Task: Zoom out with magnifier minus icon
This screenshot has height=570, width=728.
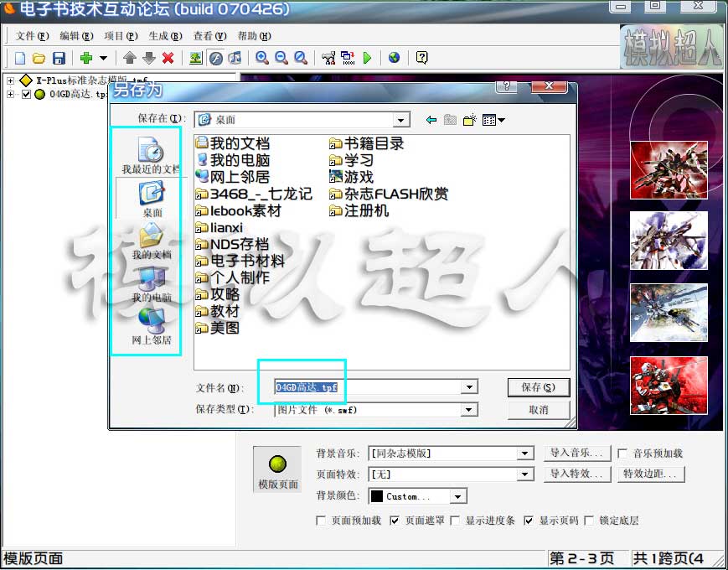Action: [281, 58]
